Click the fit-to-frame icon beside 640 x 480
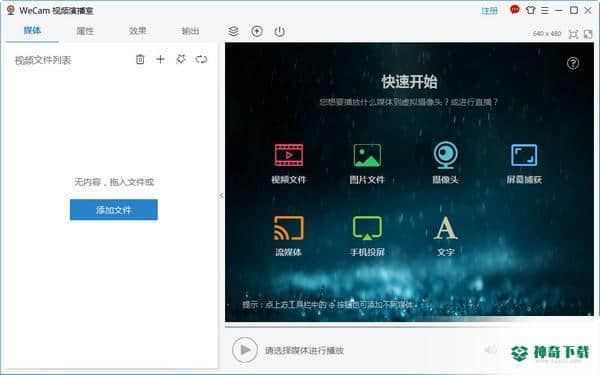Image resolution: width=600 pixels, height=375 pixels. [573, 34]
